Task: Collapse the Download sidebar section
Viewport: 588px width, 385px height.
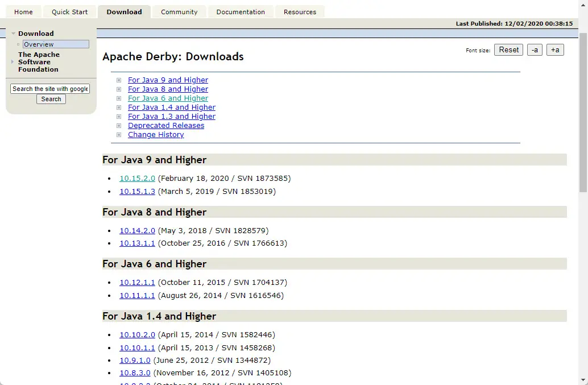Action: (x=14, y=34)
